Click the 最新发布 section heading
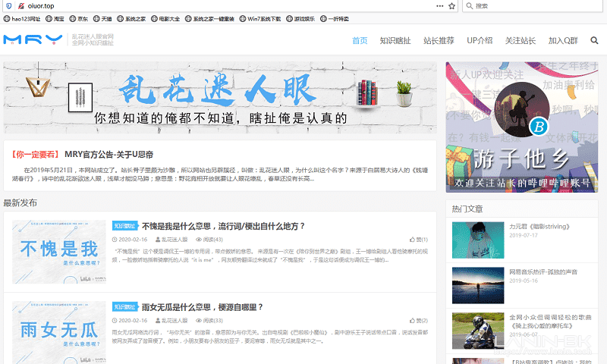This screenshot has width=607, height=364. [x=20, y=202]
